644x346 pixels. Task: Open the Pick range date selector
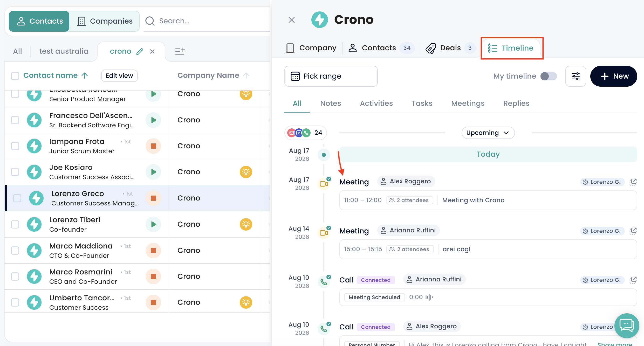pyautogui.click(x=331, y=76)
